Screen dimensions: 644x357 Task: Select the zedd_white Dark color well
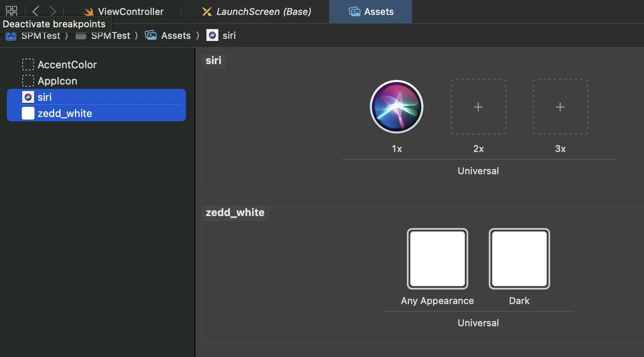(519, 259)
